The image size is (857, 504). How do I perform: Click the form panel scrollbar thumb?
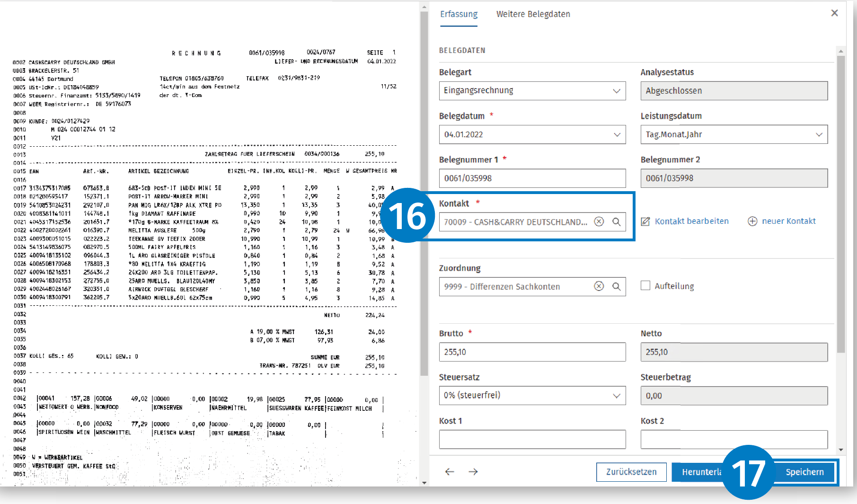point(841,204)
